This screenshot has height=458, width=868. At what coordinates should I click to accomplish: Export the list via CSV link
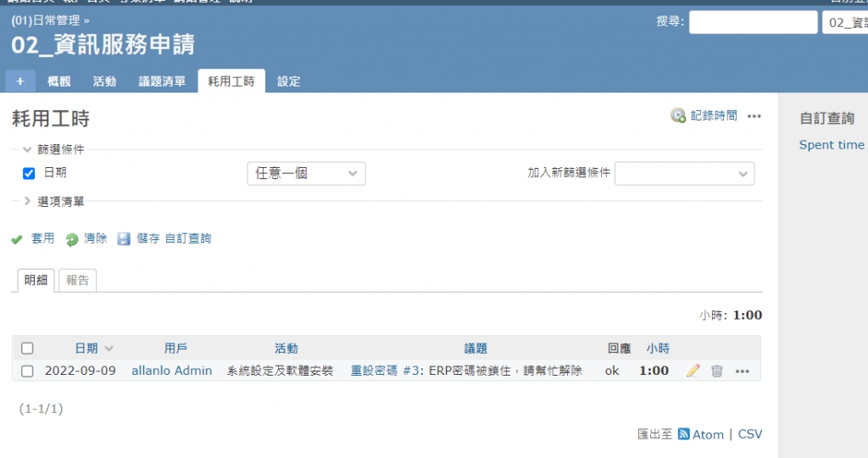[750, 433]
